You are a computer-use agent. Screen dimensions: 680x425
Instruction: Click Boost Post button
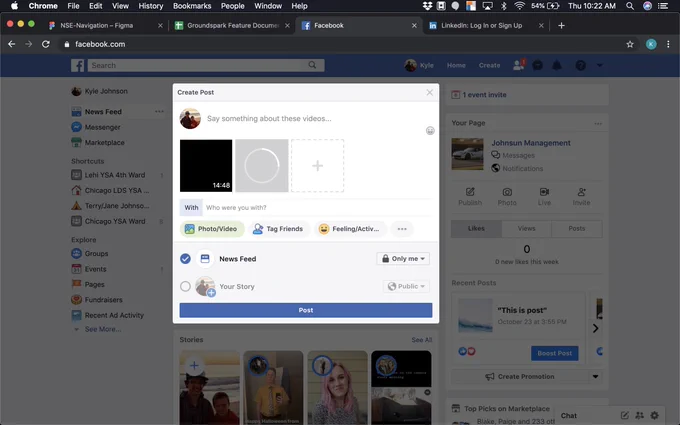(555, 353)
